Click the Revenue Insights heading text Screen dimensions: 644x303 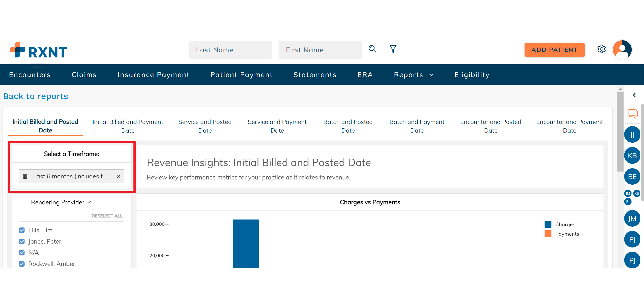tap(259, 163)
